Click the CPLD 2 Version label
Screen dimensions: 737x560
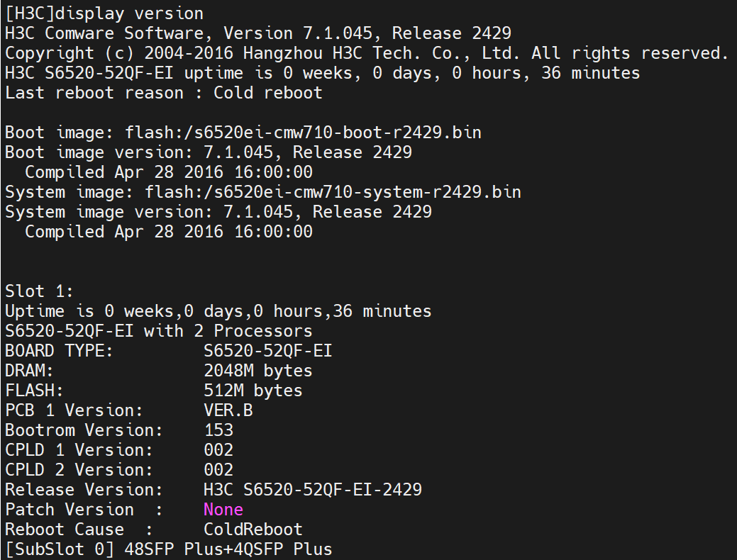coord(79,470)
